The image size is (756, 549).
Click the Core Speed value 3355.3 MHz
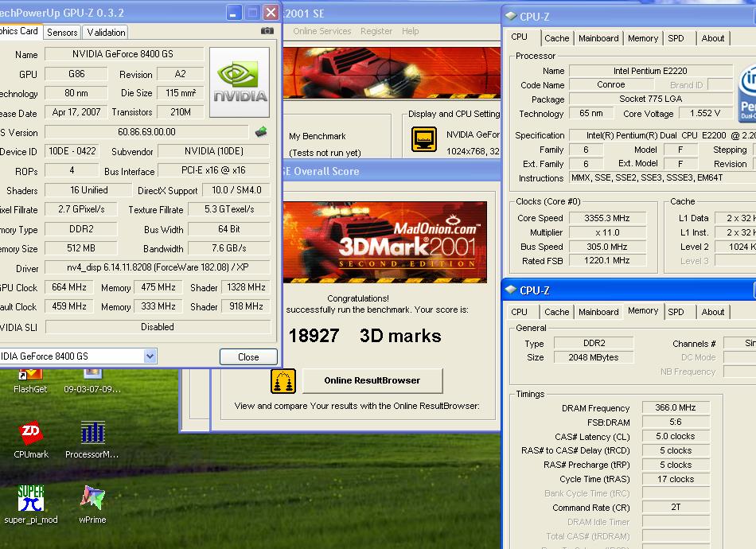point(607,218)
